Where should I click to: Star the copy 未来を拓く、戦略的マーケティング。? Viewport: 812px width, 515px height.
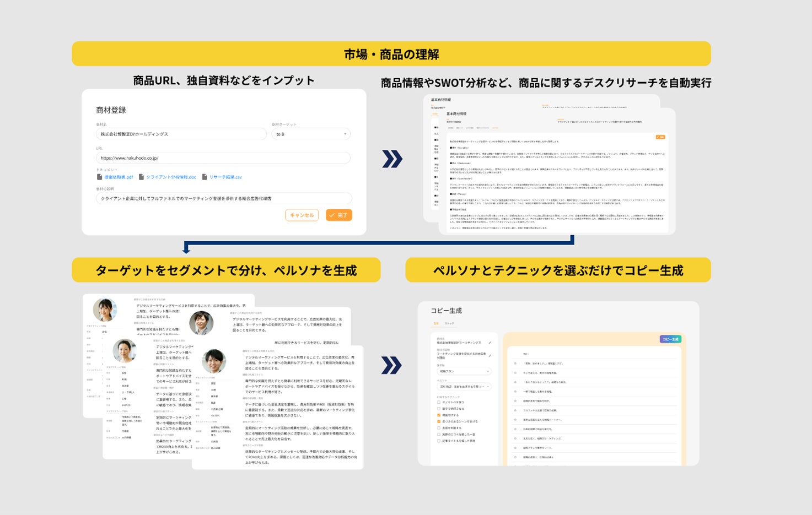point(515,438)
